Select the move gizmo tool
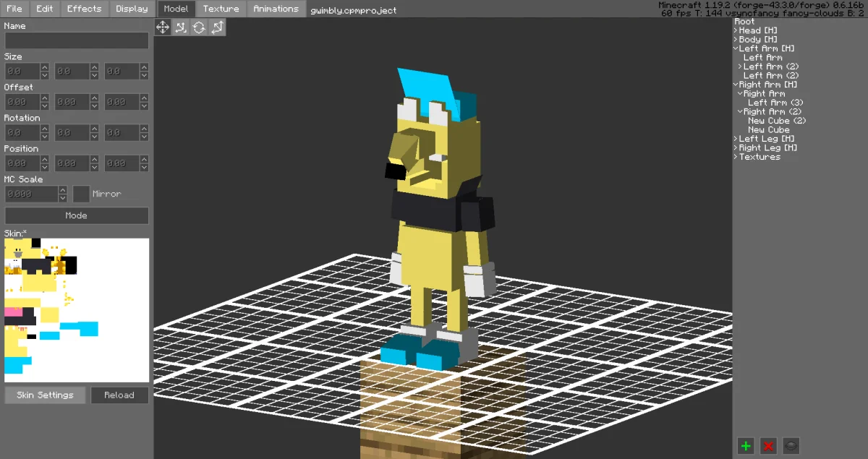The width and height of the screenshot is (868, 459). [163, 27]
